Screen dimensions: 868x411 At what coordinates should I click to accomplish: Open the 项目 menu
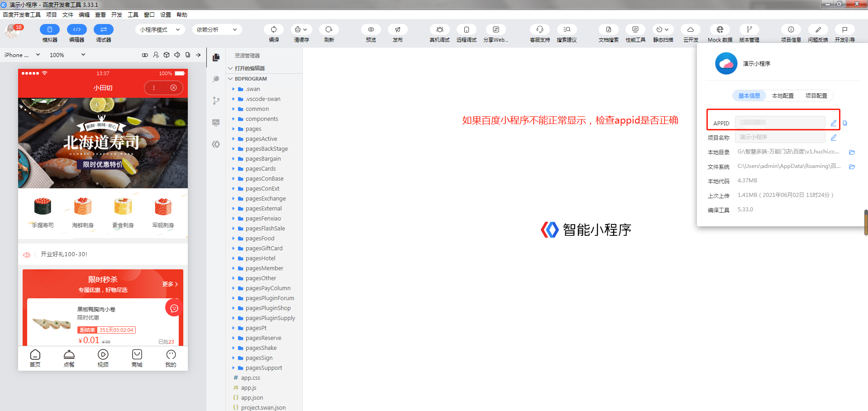coord(52,15)
